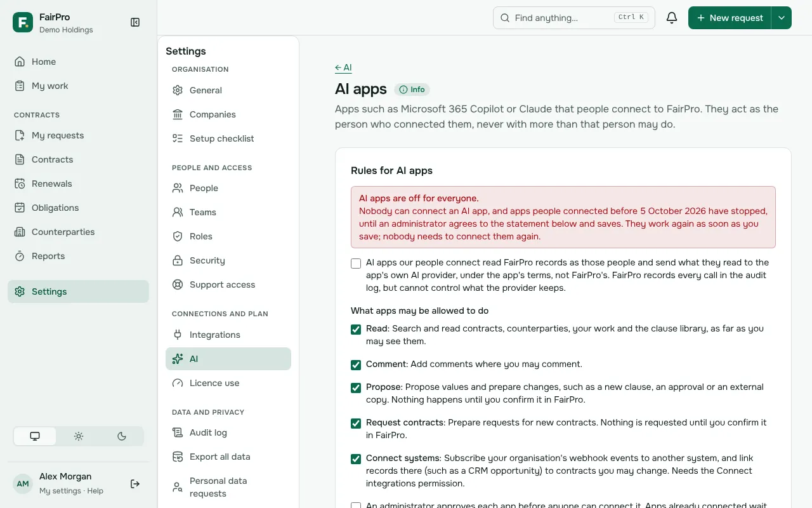Untick the Comment permission checkbox
This screenshot has height=508, width=812.
pyautogui.click(x=356, y=365)
